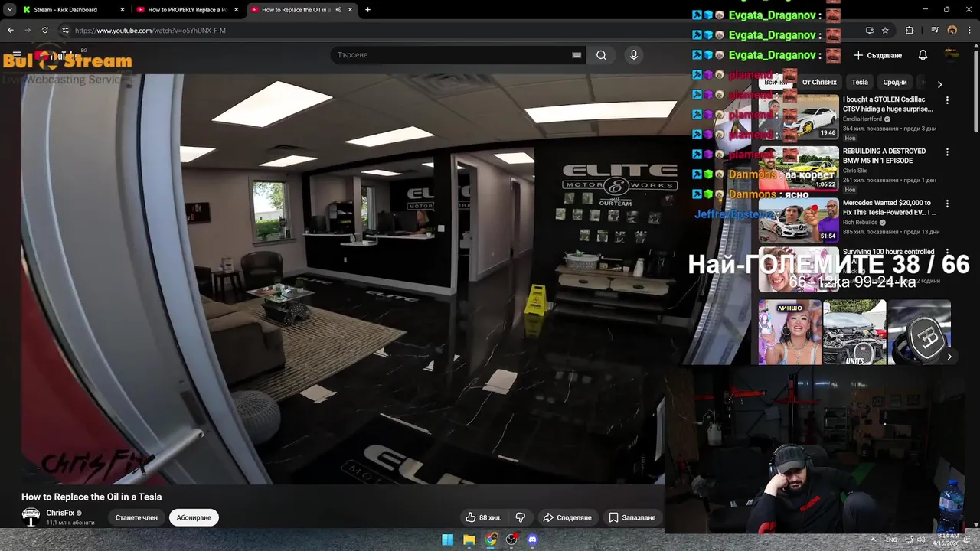View site information icon in address bar

point(65,31)
